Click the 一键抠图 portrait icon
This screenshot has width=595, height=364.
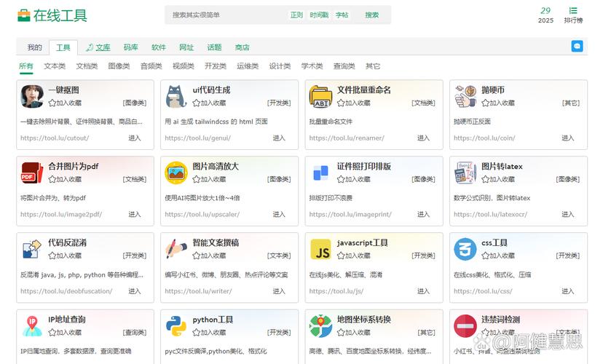[x=31, y=96]
